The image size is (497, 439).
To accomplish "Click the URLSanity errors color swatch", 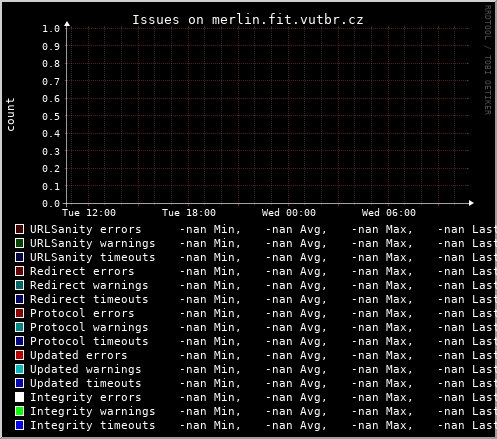I will tap(20, 229).
